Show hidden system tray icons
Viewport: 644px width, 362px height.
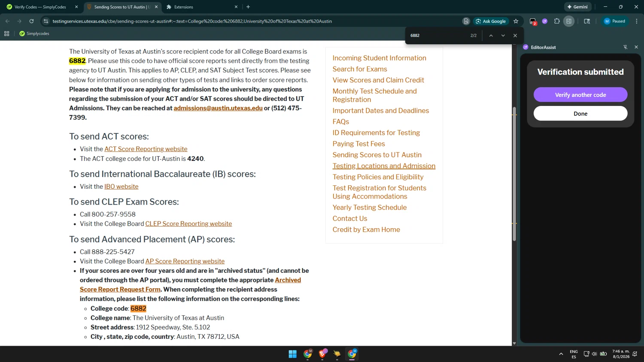tap(561, 354)
